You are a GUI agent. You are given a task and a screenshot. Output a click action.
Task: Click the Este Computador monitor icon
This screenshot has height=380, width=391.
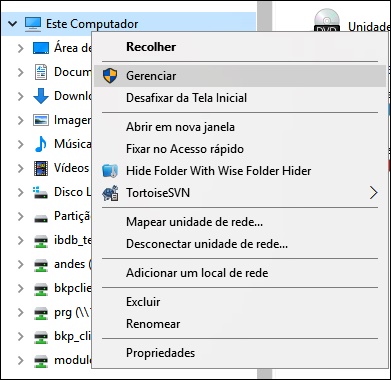pos(33,24)
